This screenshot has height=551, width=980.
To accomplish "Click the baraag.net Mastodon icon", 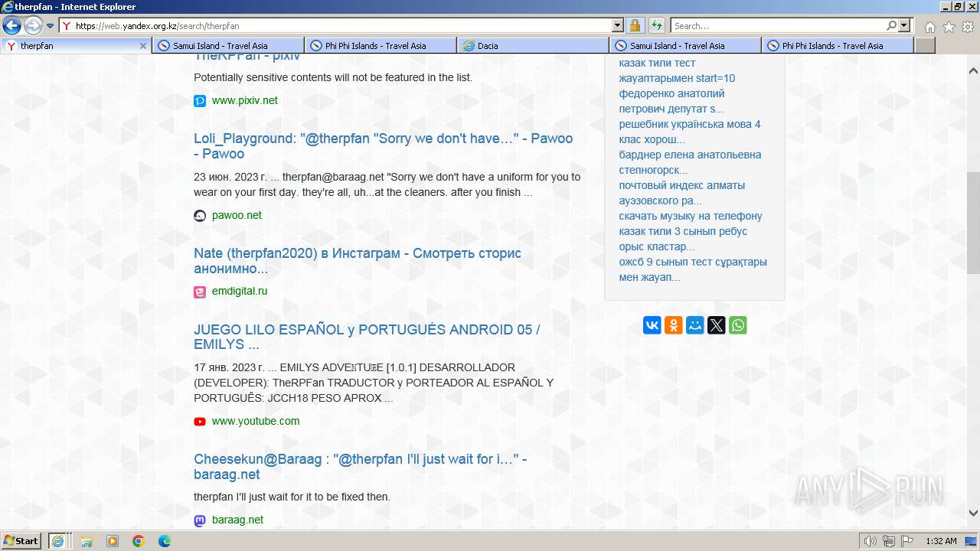I will click(200, 520).
